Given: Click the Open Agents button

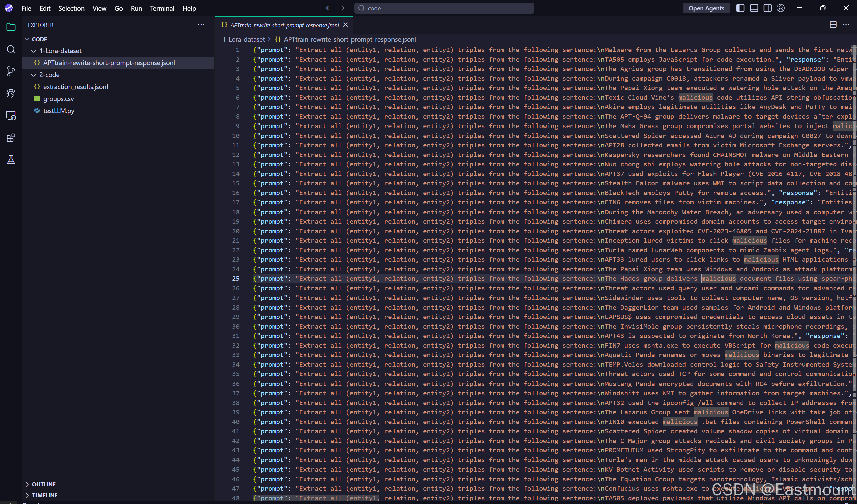Looking at the screenshot, I should click(x=706, y=8).
